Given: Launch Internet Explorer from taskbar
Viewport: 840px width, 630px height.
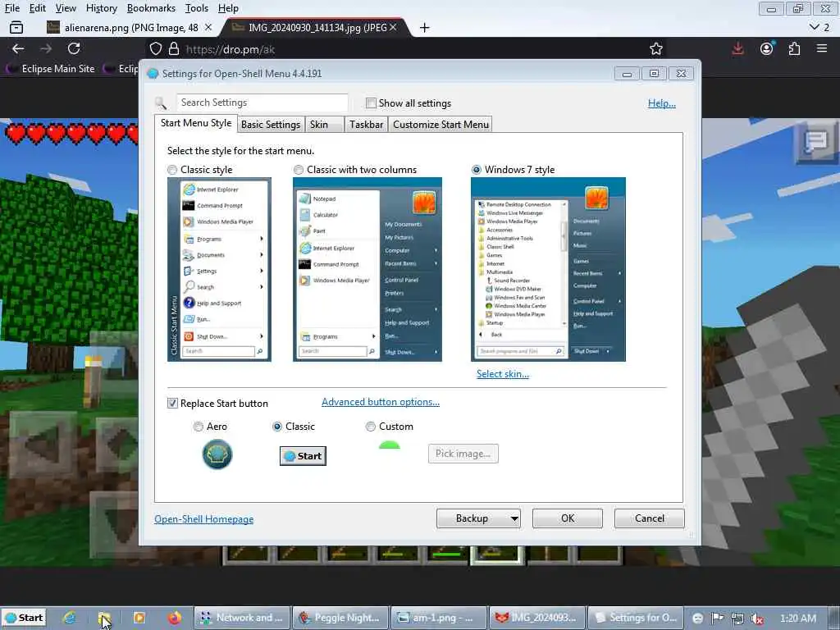Looking at the screenshot, I should pyautogui.click(x=70, y=618).
